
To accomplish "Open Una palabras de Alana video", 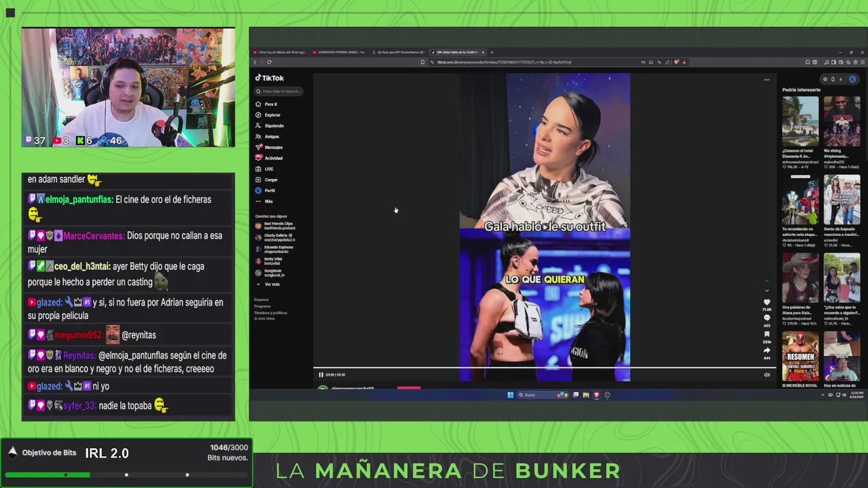I will click(800, 278).
